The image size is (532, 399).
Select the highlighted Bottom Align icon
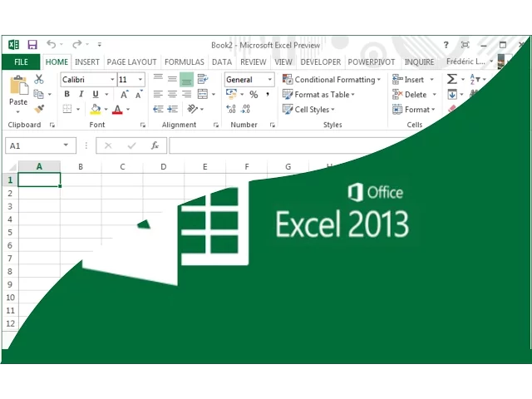tap(186, 80)
